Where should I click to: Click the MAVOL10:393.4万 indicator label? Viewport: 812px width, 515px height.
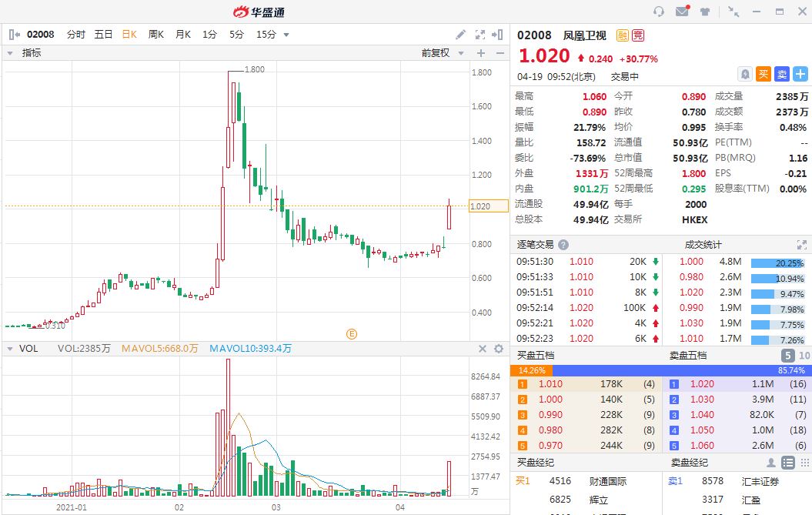[x=250, y=349]
